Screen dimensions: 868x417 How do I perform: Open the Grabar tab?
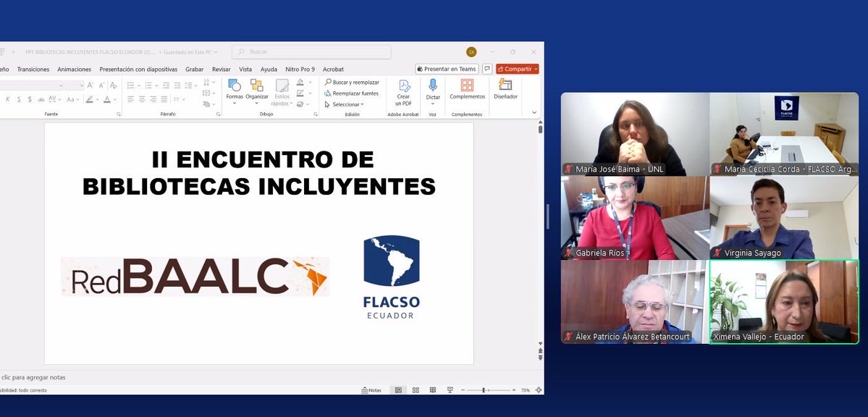(x=194, y=69)
